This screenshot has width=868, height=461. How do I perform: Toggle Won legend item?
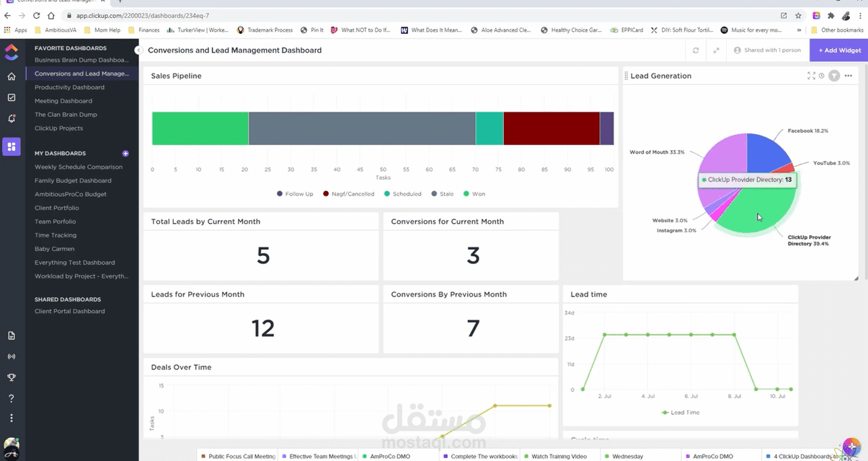pos(474,194)
